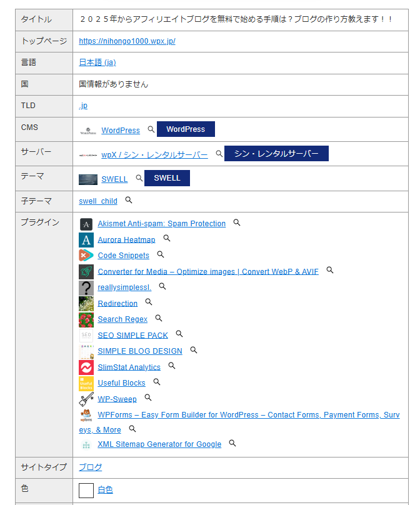Click the XML Sitemap Generator icon
The height and width of the screenshot is (505, 420).
coord(86,445)
